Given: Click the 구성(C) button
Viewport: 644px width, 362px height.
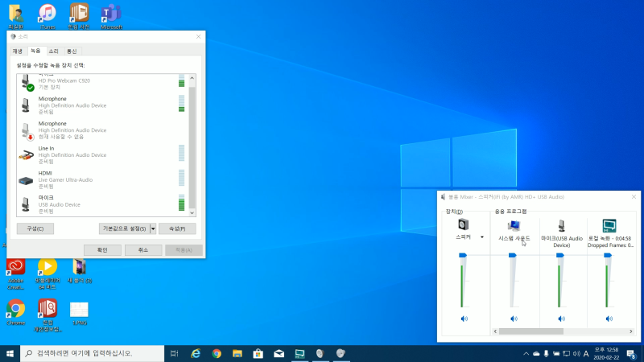Looking at the screenshot, I should coord(35,228).
